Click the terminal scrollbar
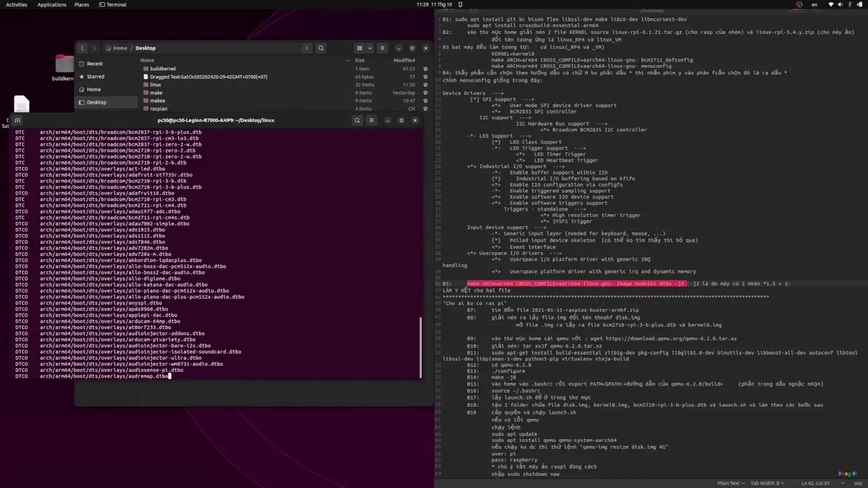Viewport: 868px width, 488px height. [420, 347]
